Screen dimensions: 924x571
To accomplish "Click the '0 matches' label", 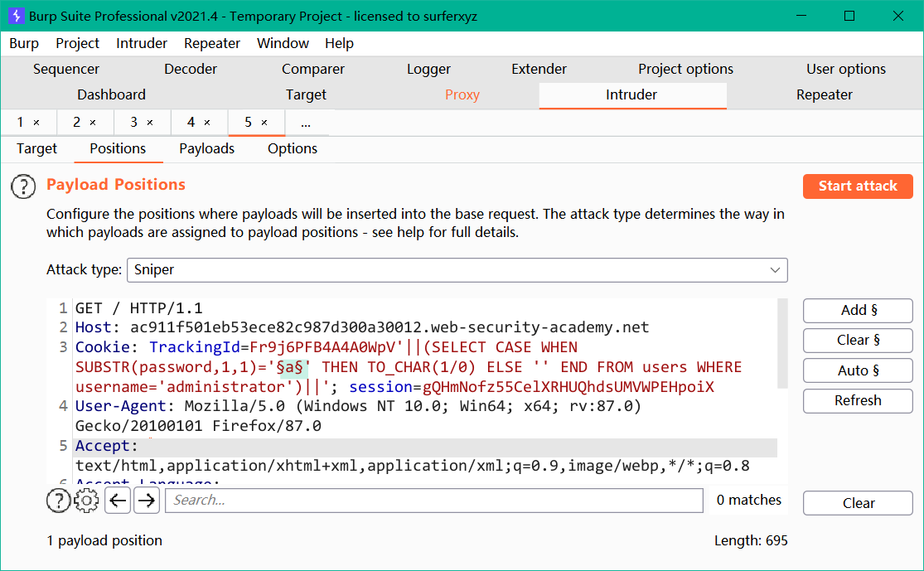I will point(748,501).
